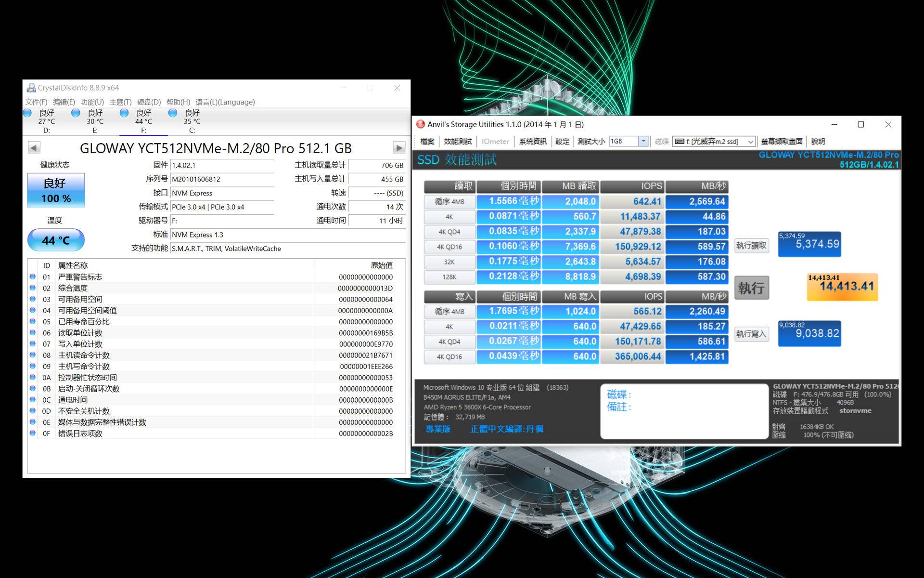Click the 磁碟/備註 notes text box
This screenshot has height=578, width=924.
click(x=684, y=411)
